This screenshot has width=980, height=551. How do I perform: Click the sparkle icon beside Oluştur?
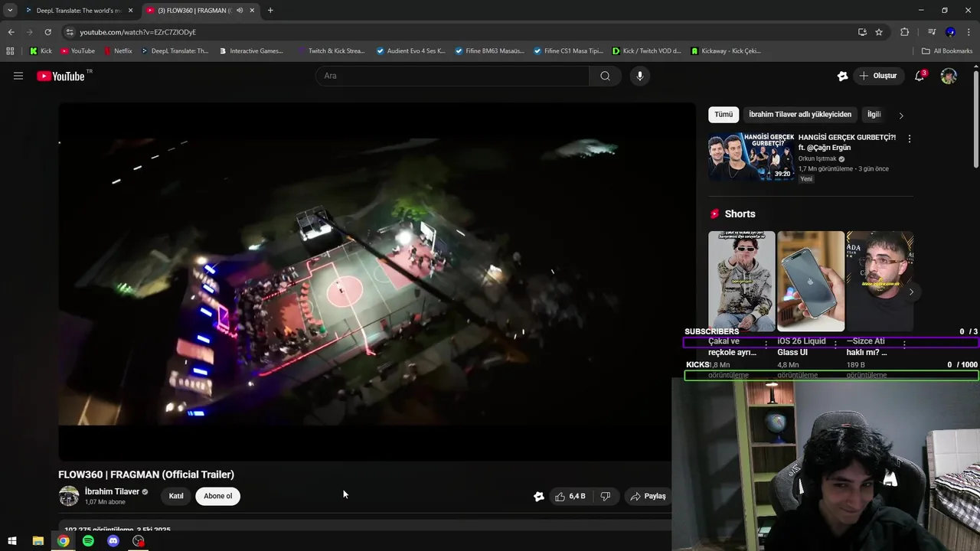pos(842,76)
